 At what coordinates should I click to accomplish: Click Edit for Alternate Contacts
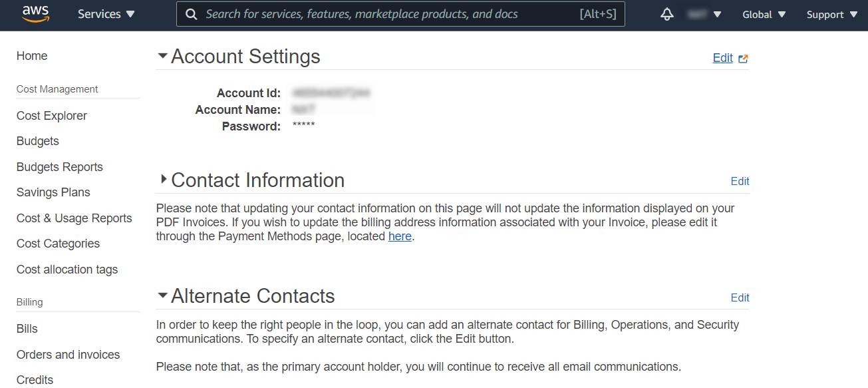[740, 297]
